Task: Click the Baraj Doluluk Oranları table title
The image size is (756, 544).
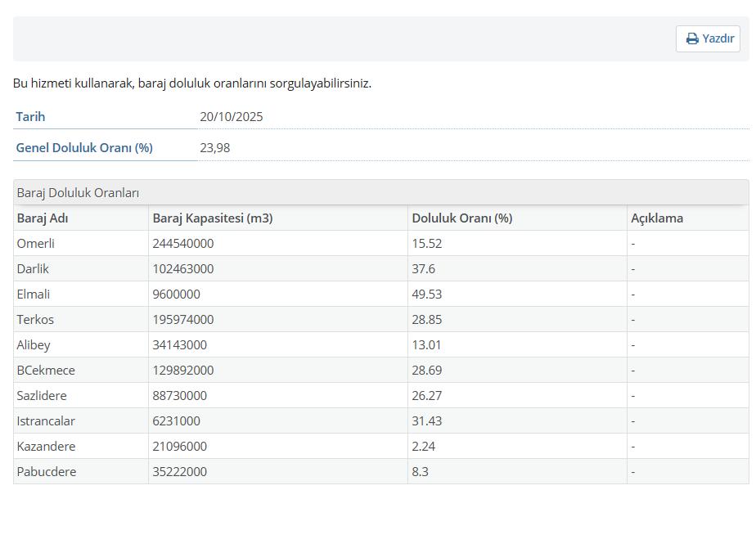Action: pos(78,193)
